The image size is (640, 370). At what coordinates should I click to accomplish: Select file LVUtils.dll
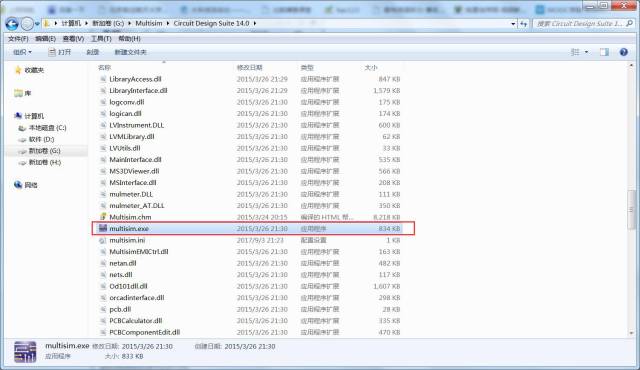pyautogui.click(x=124, y=148)
